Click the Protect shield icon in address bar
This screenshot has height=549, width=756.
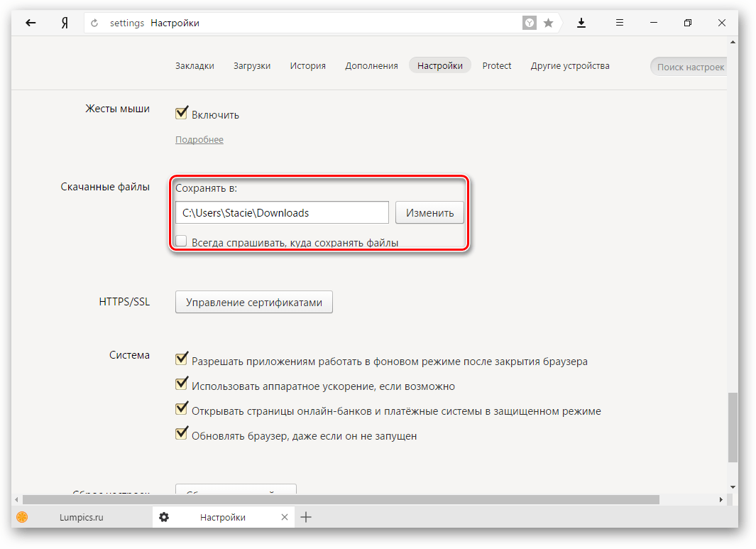[x=530, y=23]
